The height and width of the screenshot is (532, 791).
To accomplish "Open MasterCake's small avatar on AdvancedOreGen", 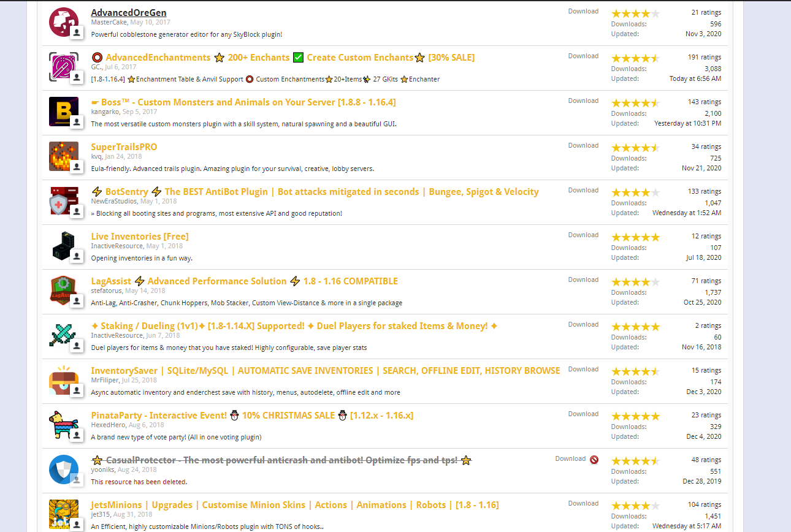I will 77,32.
